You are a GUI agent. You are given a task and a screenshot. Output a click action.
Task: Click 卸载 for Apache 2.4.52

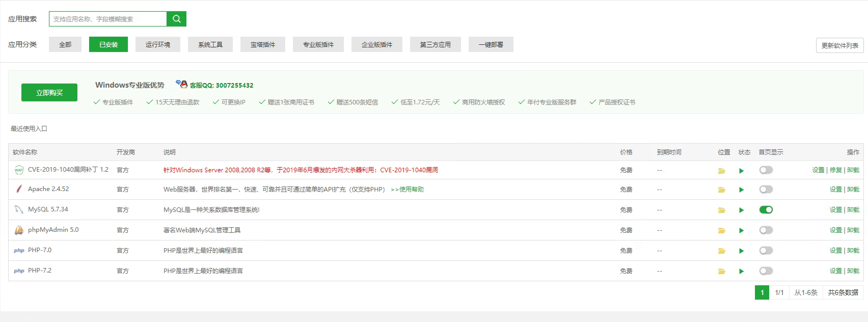tap(853, 190)
